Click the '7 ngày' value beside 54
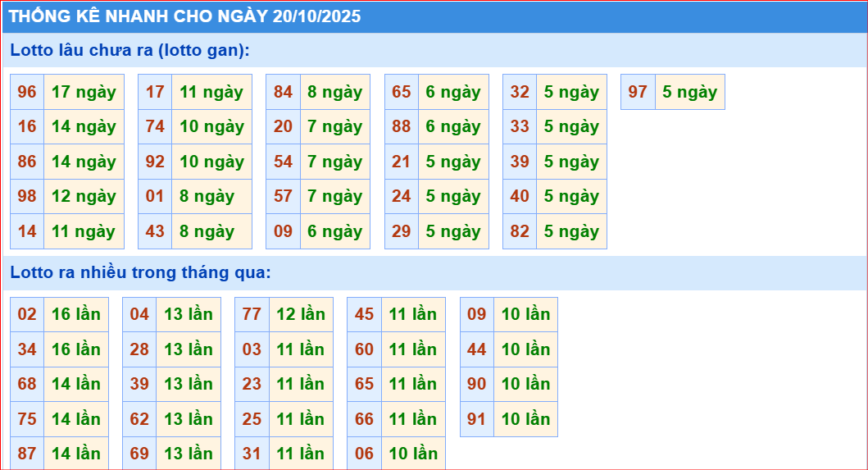 point(335,162)
